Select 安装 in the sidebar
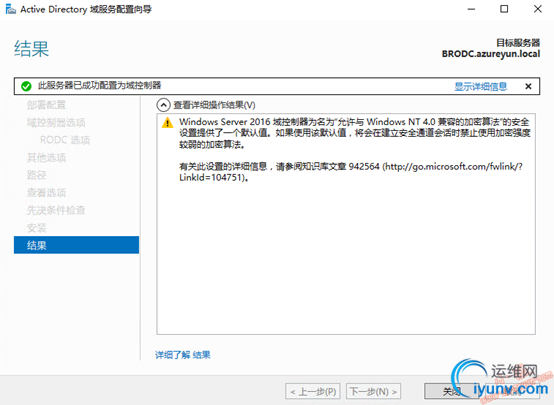 coord(37,228)
